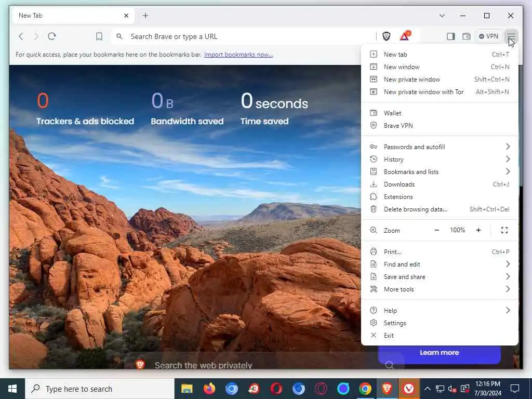
Task: Expand Save and share submenu
Action: (x=440, y=277)
